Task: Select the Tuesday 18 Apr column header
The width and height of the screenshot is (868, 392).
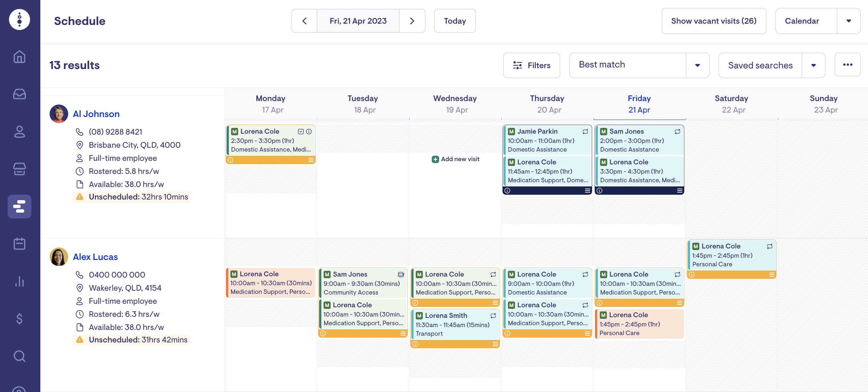Action: coord(363,104)
